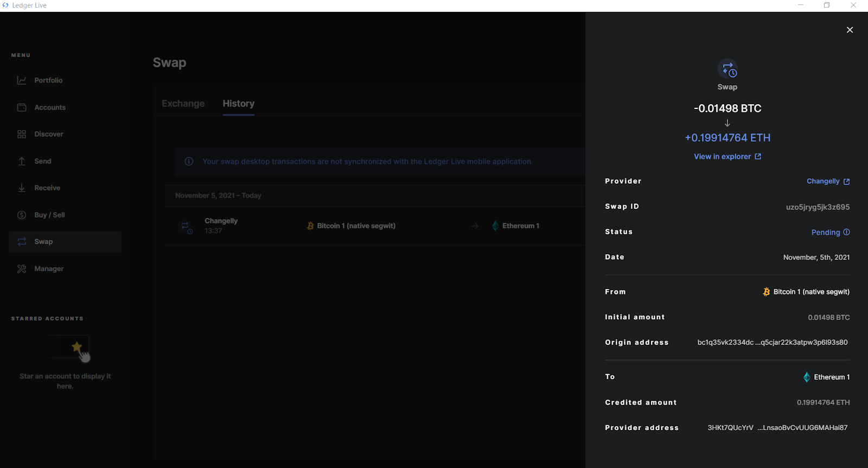Viewport: 868px width, 468px height.
Task: Open the Changelly provider link
Action: tap(823, 181)
